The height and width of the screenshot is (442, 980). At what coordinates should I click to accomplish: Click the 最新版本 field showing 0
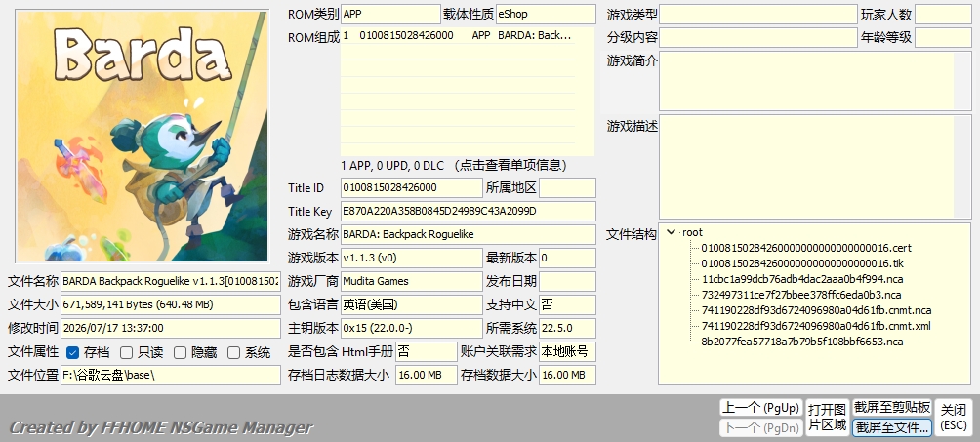(567, 258)
